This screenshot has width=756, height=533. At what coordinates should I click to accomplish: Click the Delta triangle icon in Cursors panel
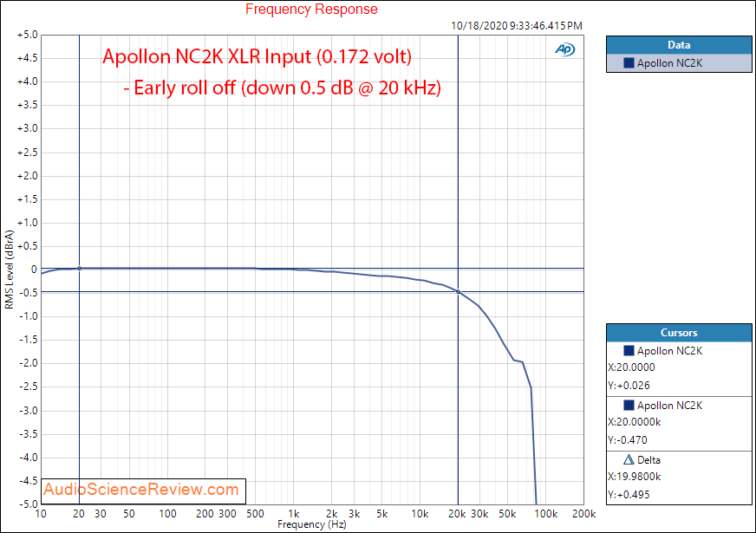click(x=629, y=459)
